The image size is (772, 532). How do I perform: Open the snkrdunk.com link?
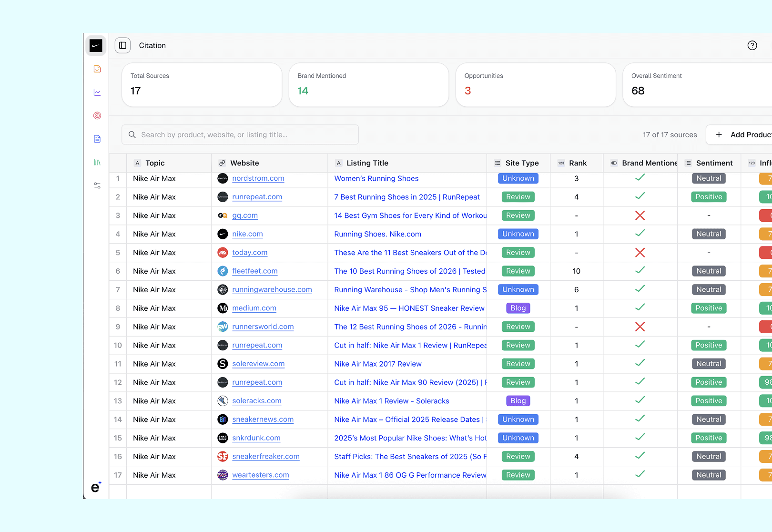256,438
